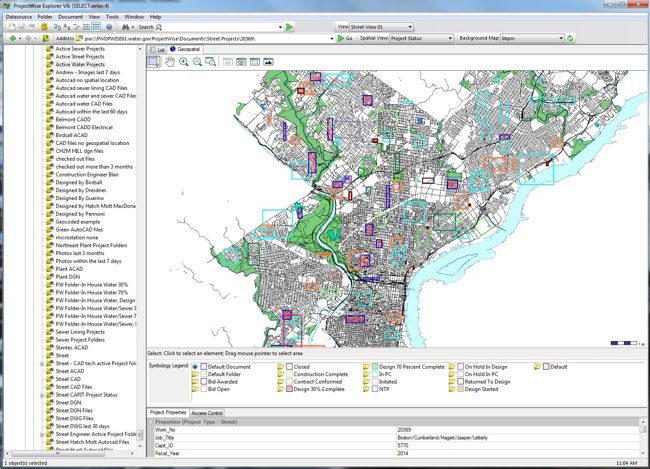Image resolution: width=650 pixels, height=469 pixels.
Task: Open the View dropdown showing Street View 01
Action: point(382,27)
